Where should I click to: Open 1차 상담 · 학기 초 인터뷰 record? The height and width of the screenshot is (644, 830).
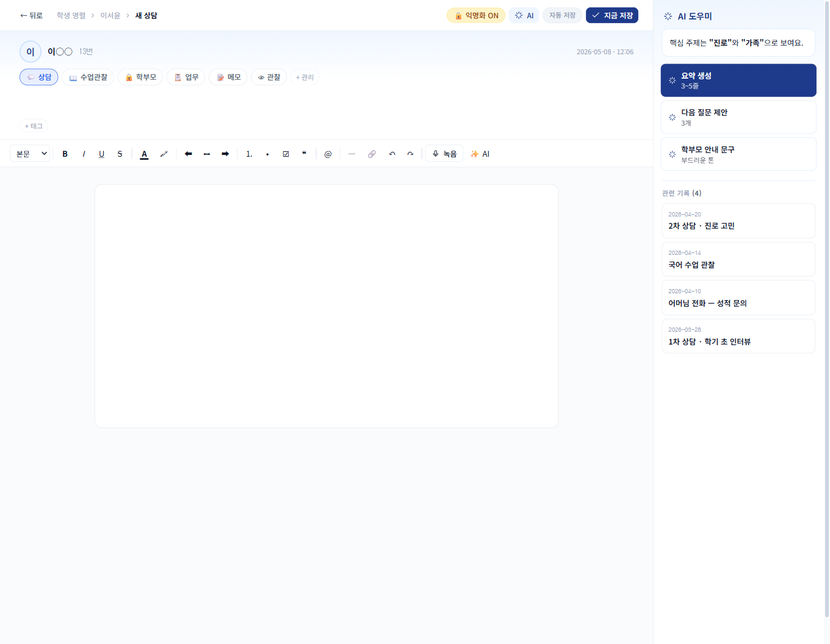[x=738, y=336]
